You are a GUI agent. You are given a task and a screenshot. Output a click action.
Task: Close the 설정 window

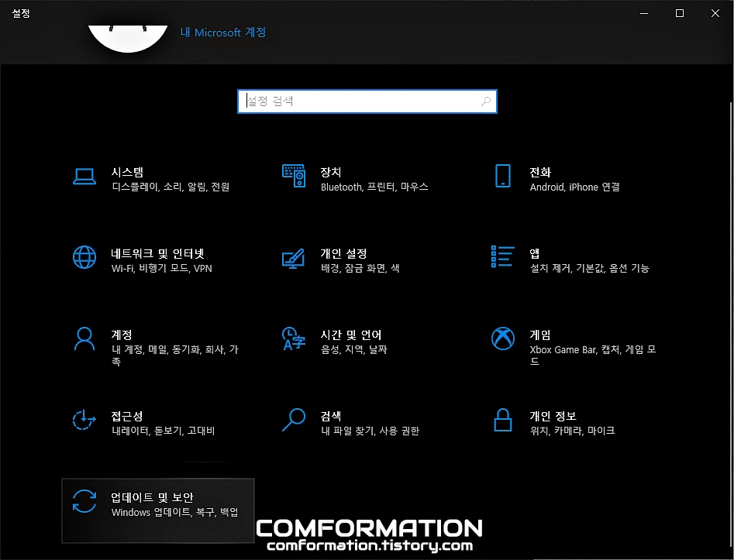pos(715,13)
